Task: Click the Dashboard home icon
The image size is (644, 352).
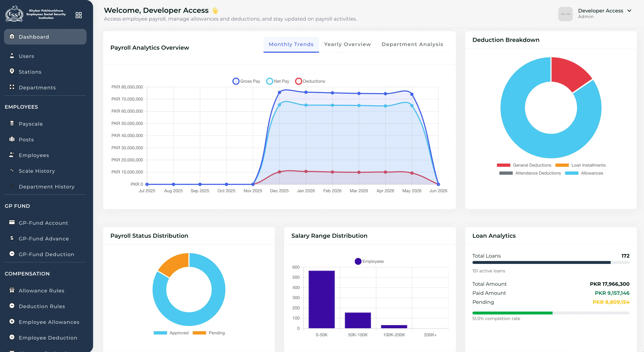Action: pos(12,36)
